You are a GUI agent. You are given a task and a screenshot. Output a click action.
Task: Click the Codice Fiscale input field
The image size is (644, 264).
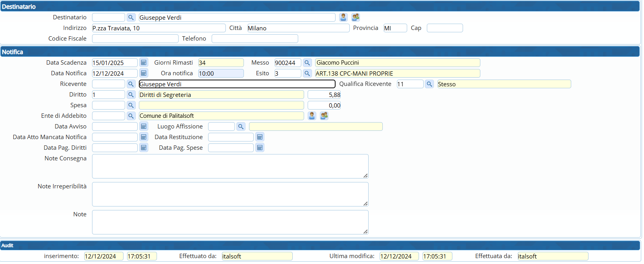135,39
